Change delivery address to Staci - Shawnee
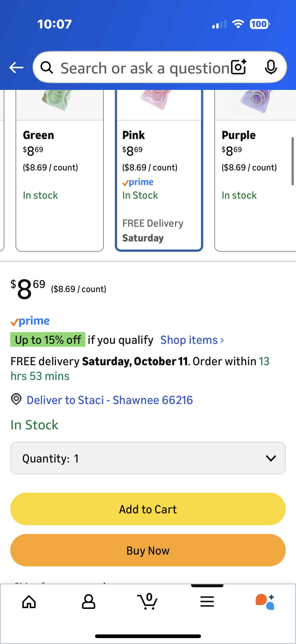 point(110,400)
